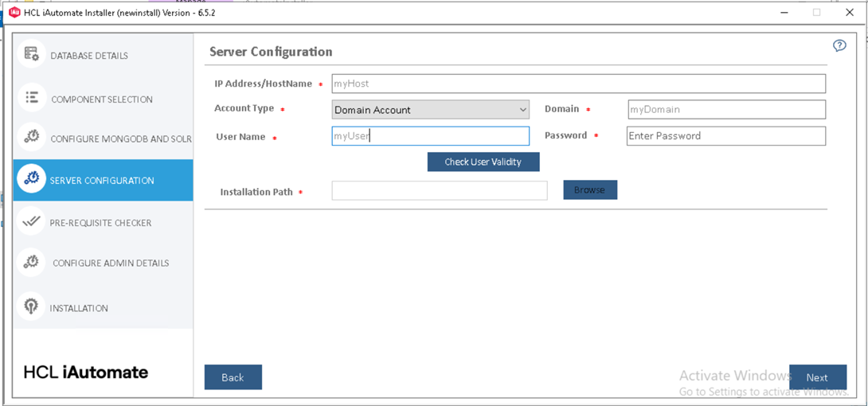
Task: Click the Password label
Action: pyautogui.click(x=565, y=135)
